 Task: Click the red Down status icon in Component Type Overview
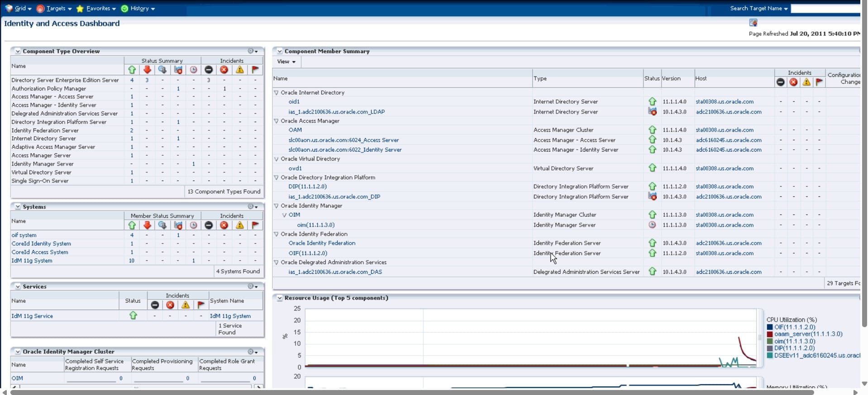click(x=147, y=70)
